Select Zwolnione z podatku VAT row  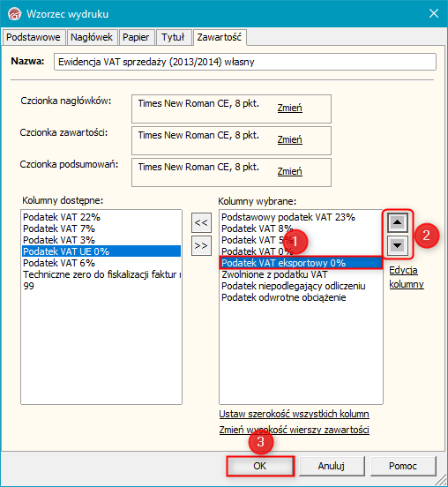(x=301, y=274)
